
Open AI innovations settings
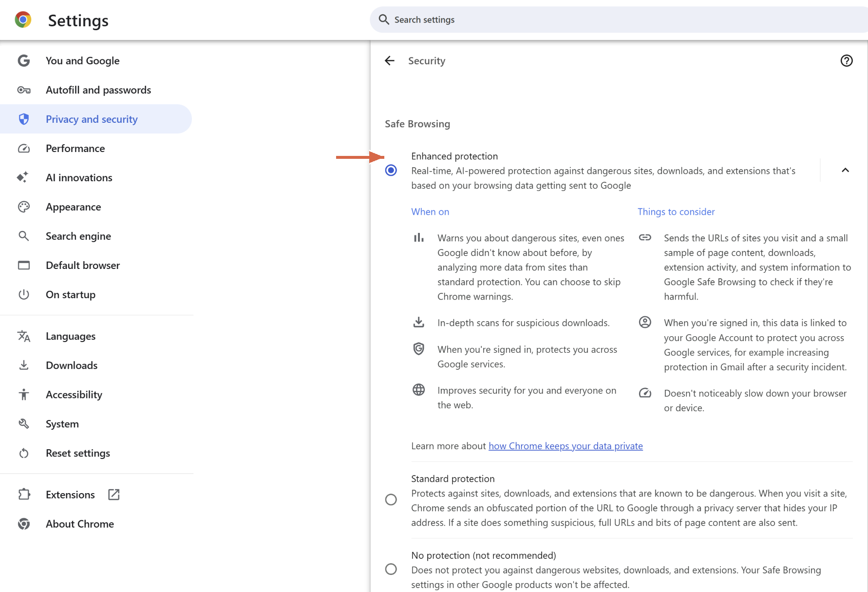pyautogui.click(x=96, y=177)
